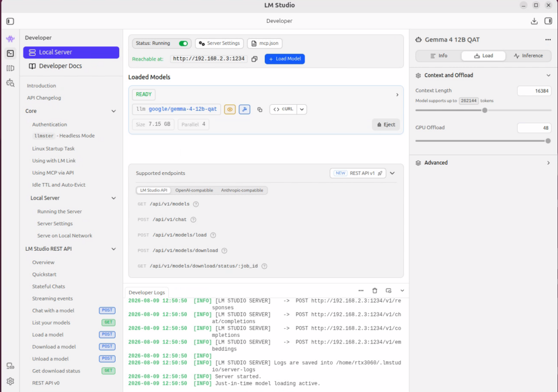
Task: Click the Load Model button
Action: point(284,59)
